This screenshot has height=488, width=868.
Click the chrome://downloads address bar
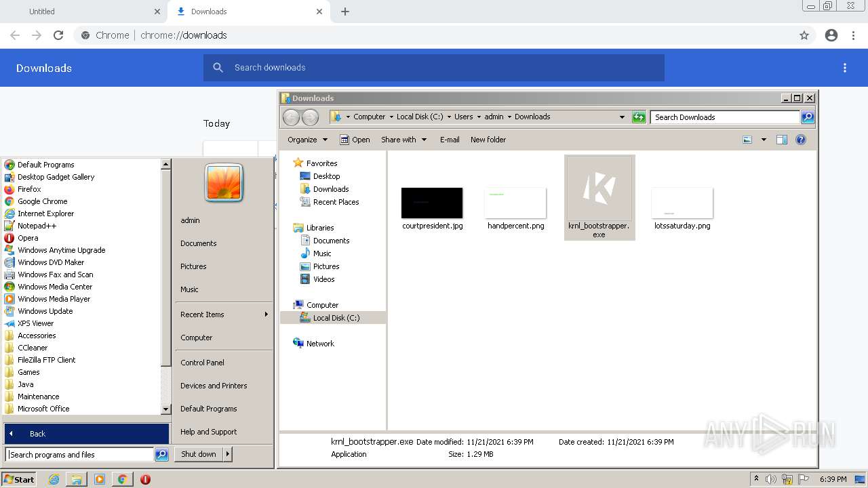pos(434,35)
